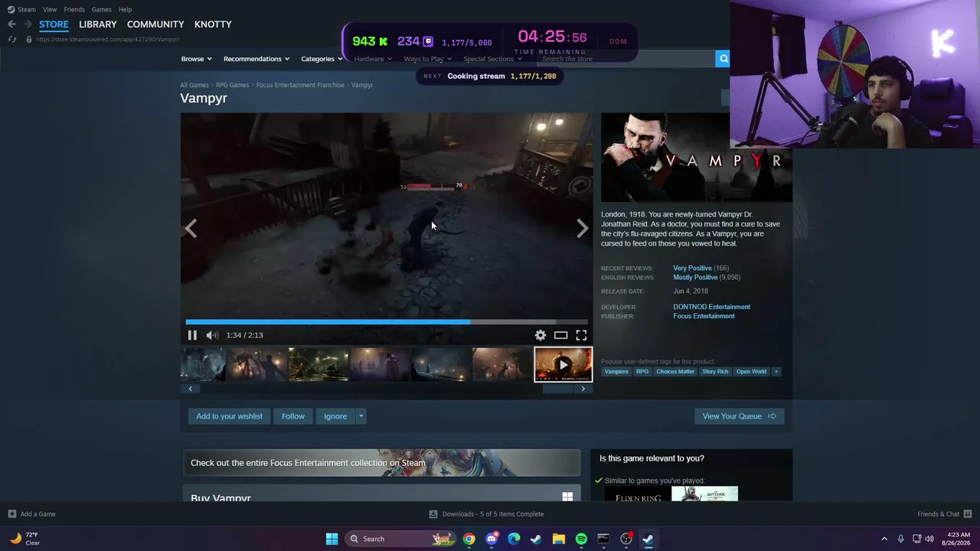Expand the Recommendations dropdown
This screenshot has height=551, width=980.
pos(256,59)
